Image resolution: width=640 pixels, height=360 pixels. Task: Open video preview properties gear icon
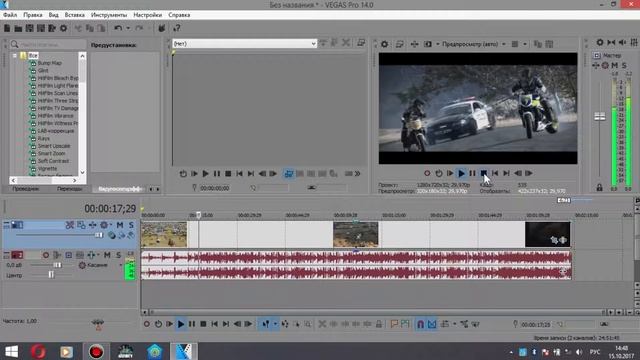pos(384,44)
